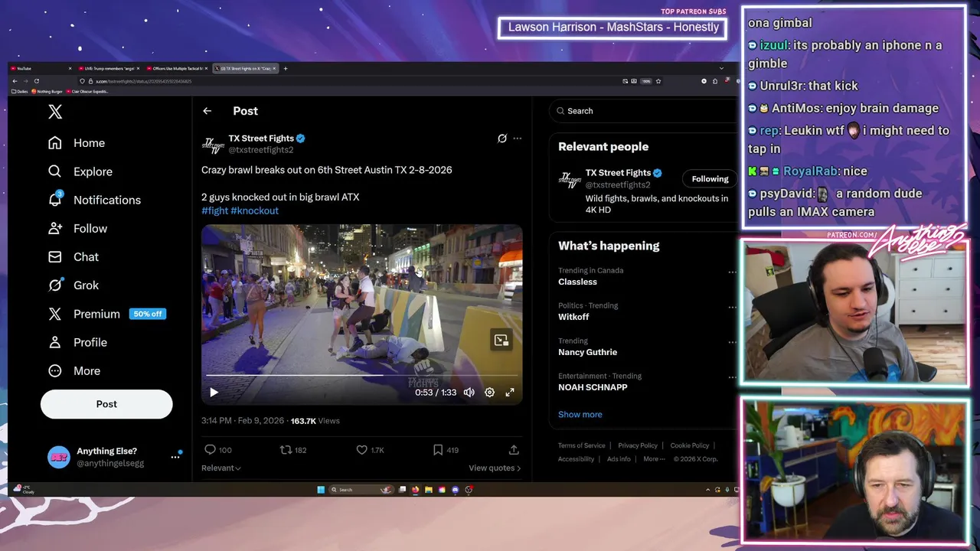This screenshot has width=980, height=551.
Task: Open the reply icon with 100 replies
Action: pos(210,450)
